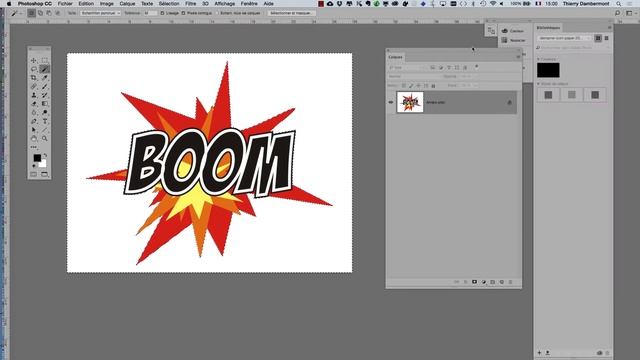Change the screen mode in toolbox

pyautogui.click(x=44, y=175)
